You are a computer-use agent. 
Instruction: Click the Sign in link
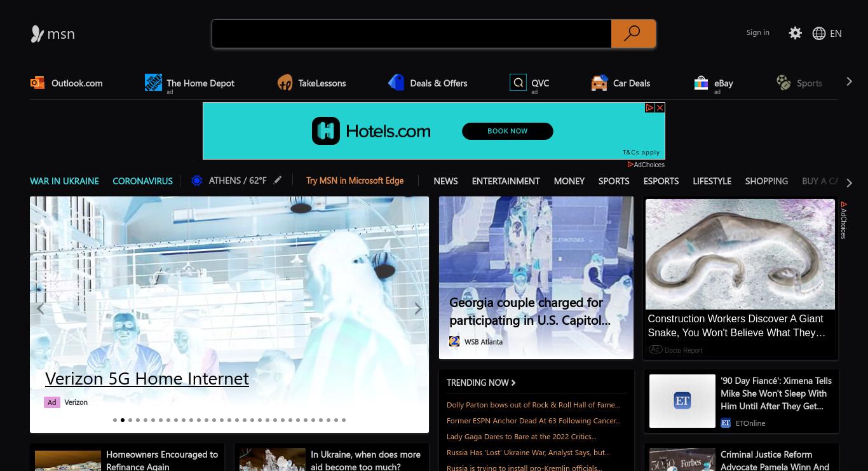pos(757,32)
